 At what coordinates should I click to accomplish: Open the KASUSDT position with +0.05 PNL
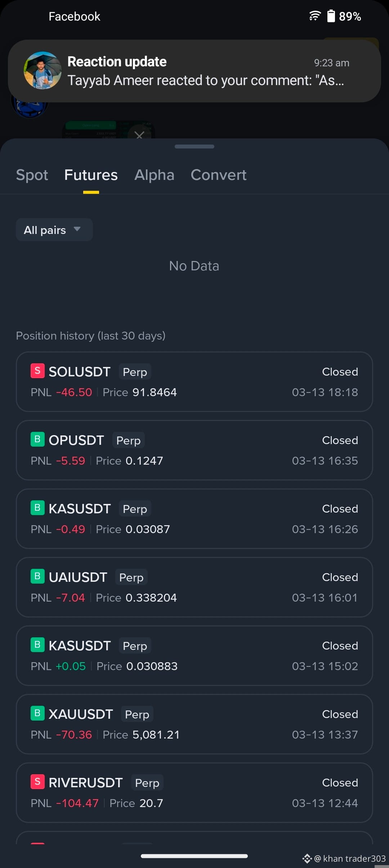[194, 656]
